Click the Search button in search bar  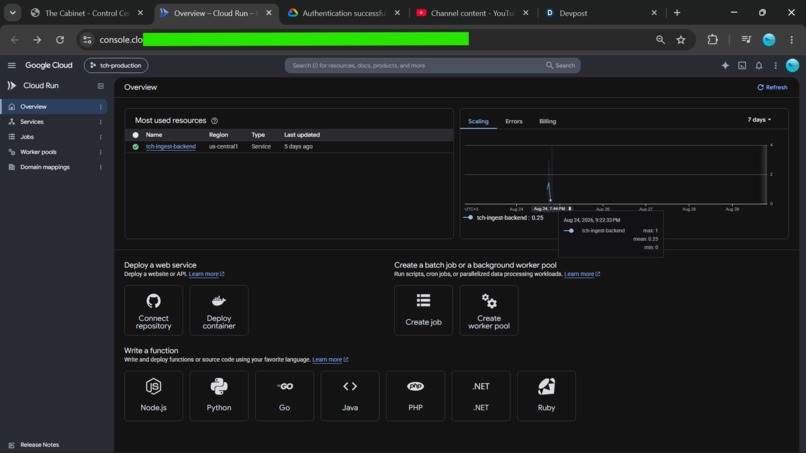[x=560, y=65]
